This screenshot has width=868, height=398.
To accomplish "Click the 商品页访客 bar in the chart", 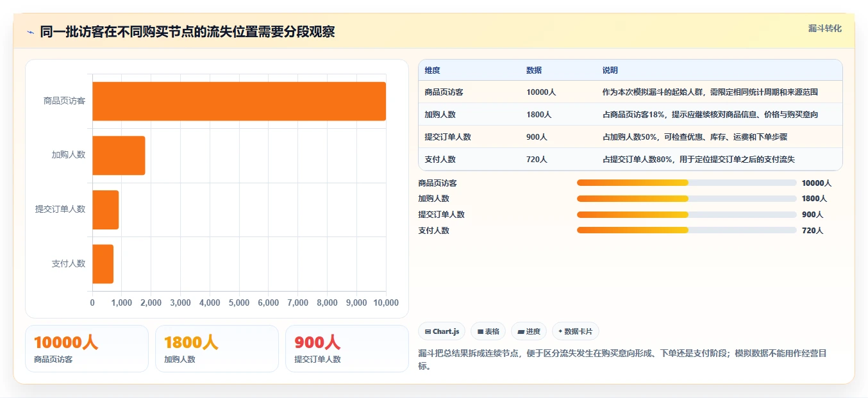I will [x=239, y=101].
